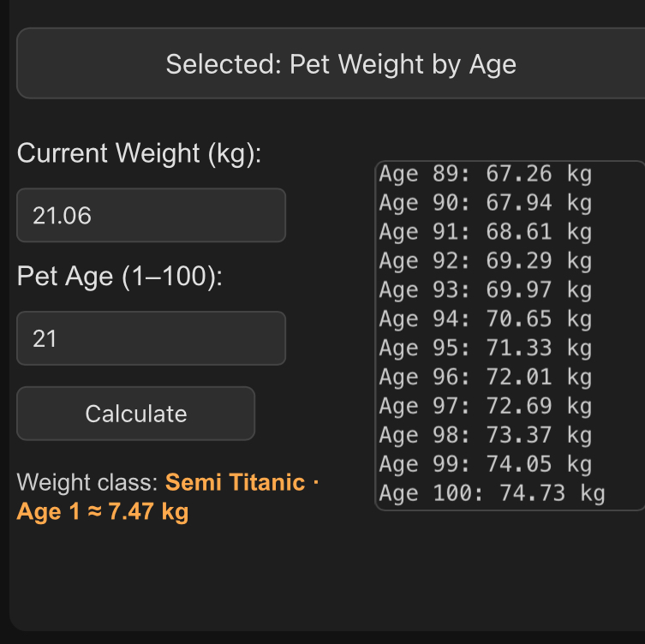Image resolution: width=645 pixels, height=644 pixels.
Task: Select the Age 89: 67.26 kg line
Action: coord(485,175)
